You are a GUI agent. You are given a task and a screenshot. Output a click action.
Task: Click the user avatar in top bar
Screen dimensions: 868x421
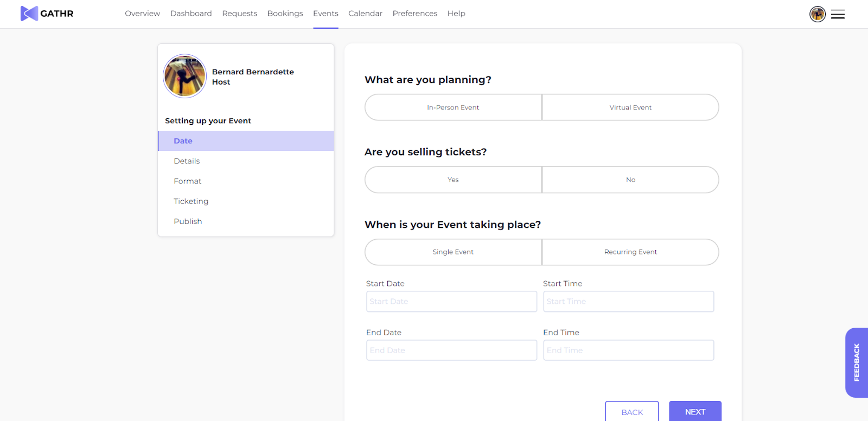coord(817,14)
